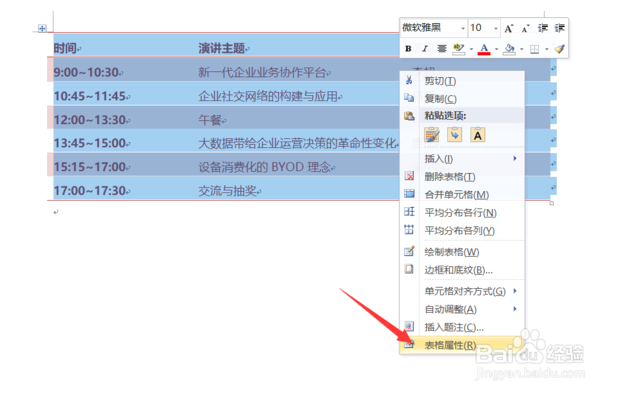The image size is (620, 395).
Task: Choose 删除表格(T) menu item
Action: tap(462, 177)
